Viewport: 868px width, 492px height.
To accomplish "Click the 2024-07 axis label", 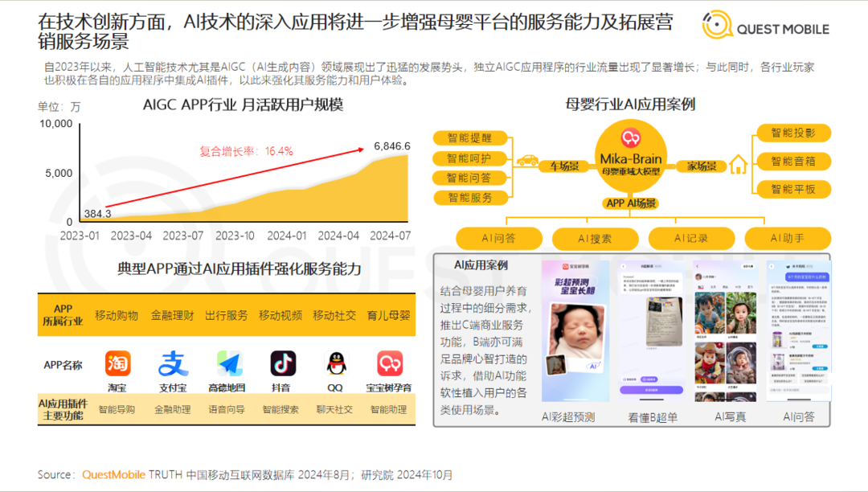I will (391, 236).
